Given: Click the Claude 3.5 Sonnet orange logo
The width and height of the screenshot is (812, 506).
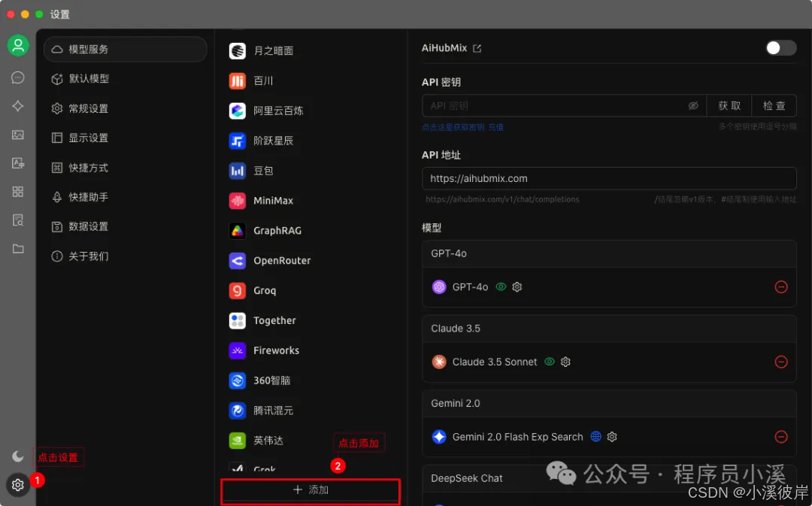Looking at the screenshot, I should click(439, 362).
